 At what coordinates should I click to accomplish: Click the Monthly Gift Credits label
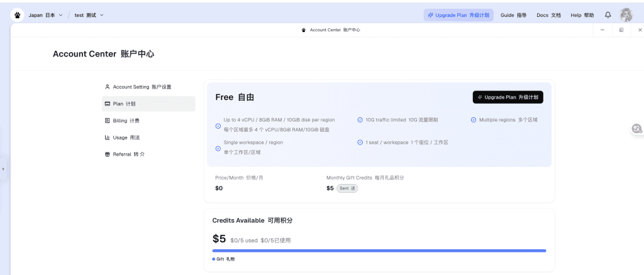[365, 178]
